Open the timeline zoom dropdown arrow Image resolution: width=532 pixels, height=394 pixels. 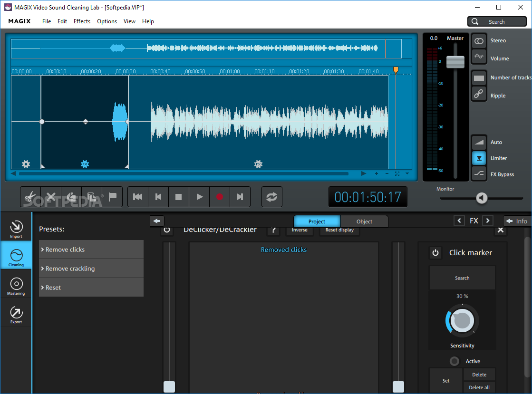click(407, 173)
